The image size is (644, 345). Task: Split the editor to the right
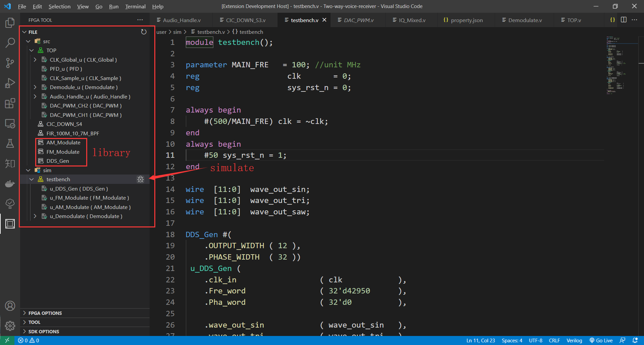point(624,20)
